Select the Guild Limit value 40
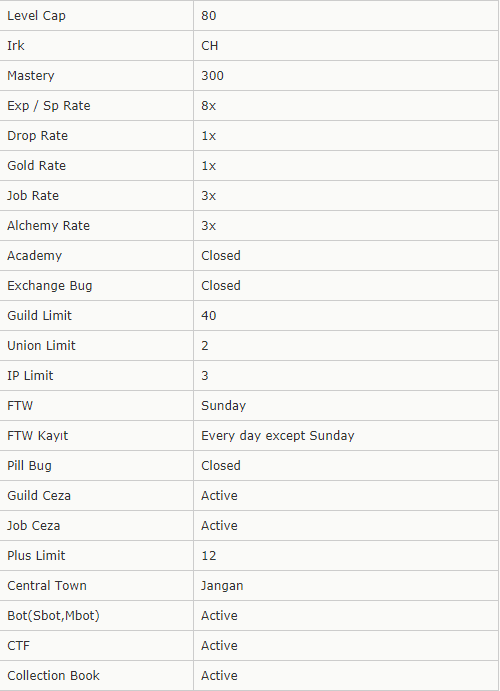The width and height of the screenshot is (500, 691). pos(208,316)
